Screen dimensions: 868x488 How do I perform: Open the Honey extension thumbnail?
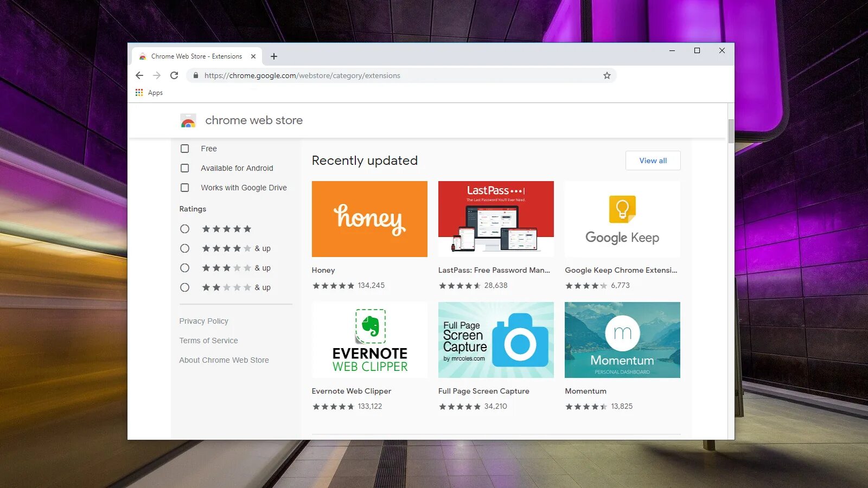tap(369, 219)
